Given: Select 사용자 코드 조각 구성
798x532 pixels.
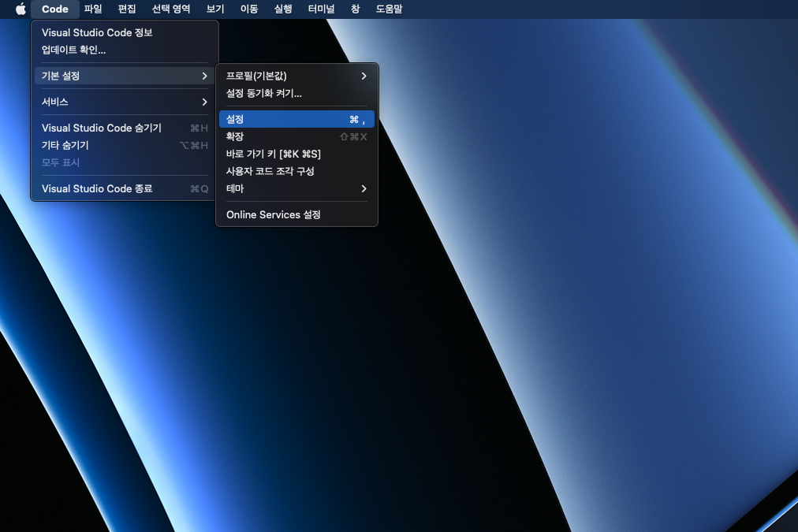Looking at the screenshot, I should tap(296, 171).
